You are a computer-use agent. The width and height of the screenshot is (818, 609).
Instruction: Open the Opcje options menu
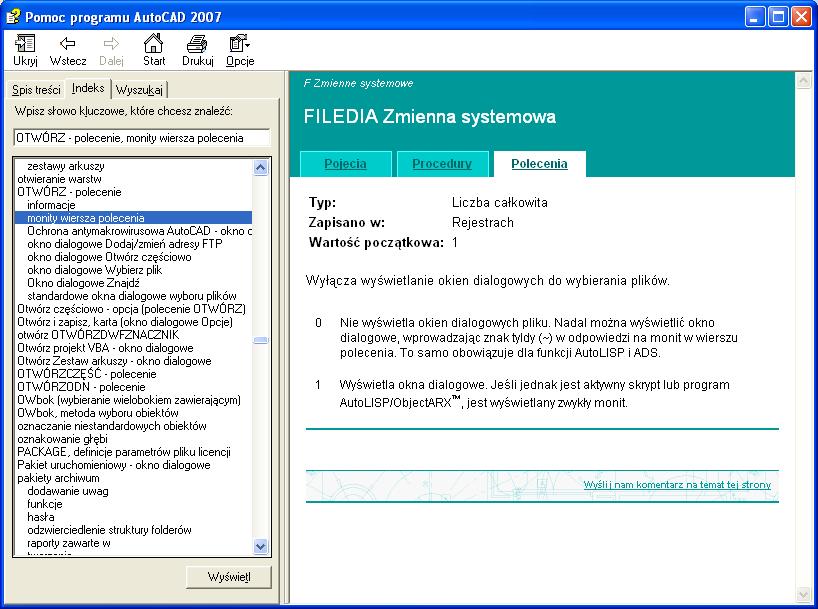tap(240, 50)
